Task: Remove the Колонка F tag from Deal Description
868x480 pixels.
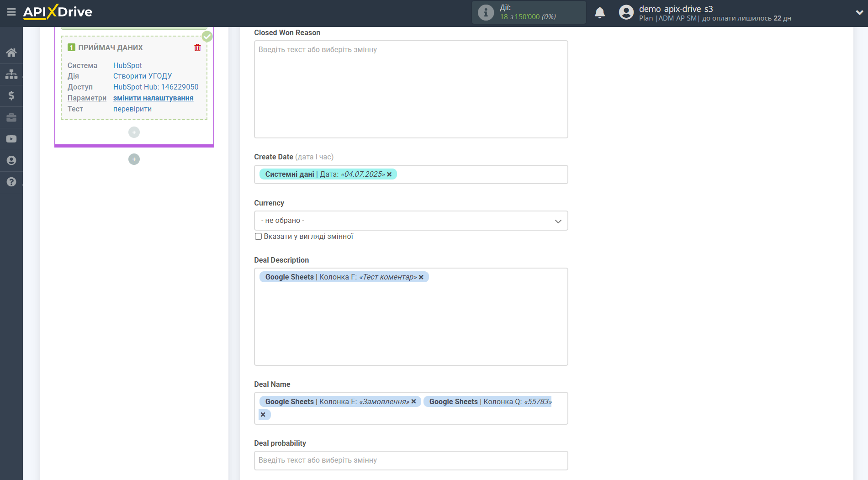Action: tap(421, 277)
